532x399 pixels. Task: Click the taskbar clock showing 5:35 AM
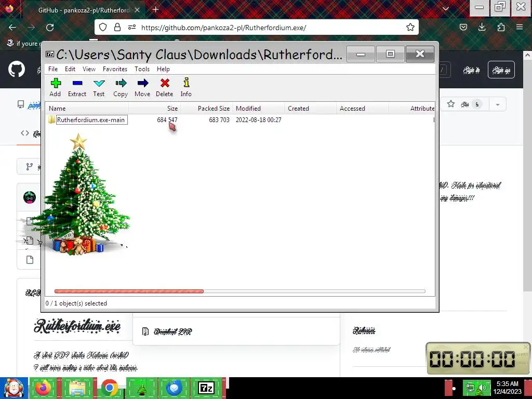click(508, 388)
